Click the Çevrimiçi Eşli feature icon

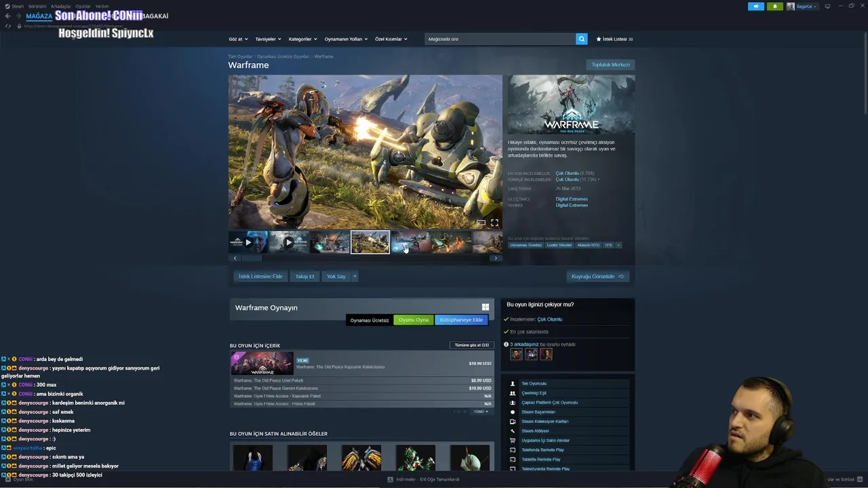(x=513, y=393)
